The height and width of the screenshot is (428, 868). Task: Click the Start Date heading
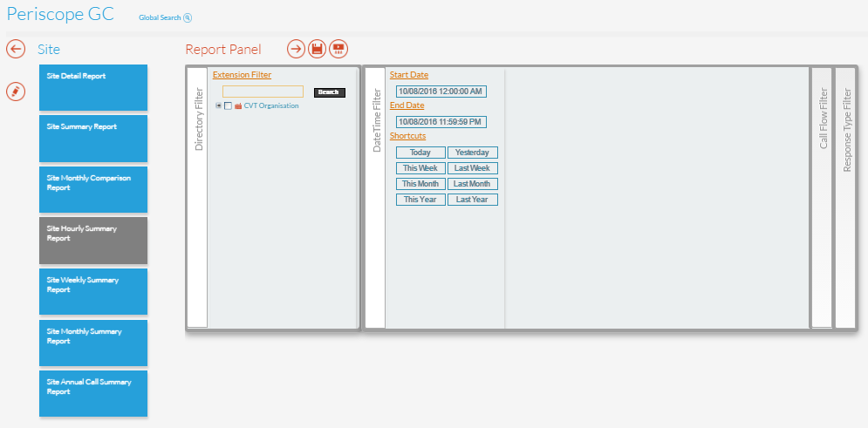pyautogui.click(x=409, y=75)
